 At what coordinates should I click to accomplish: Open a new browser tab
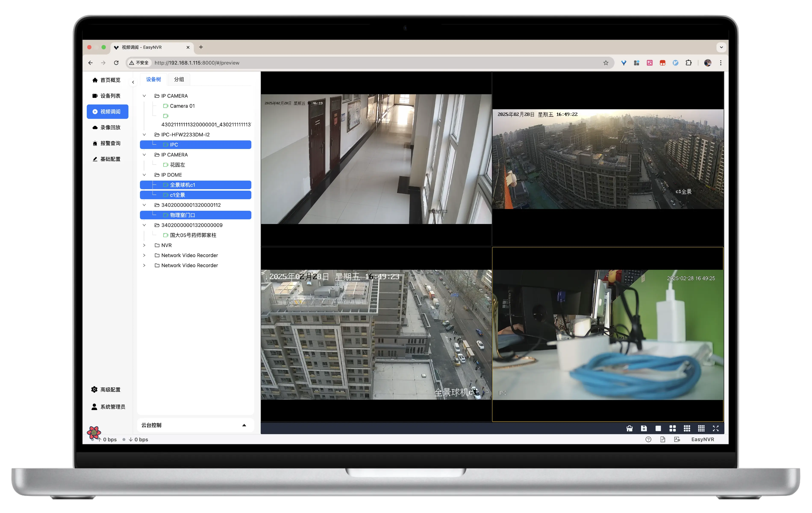click(x=201, y=47)
